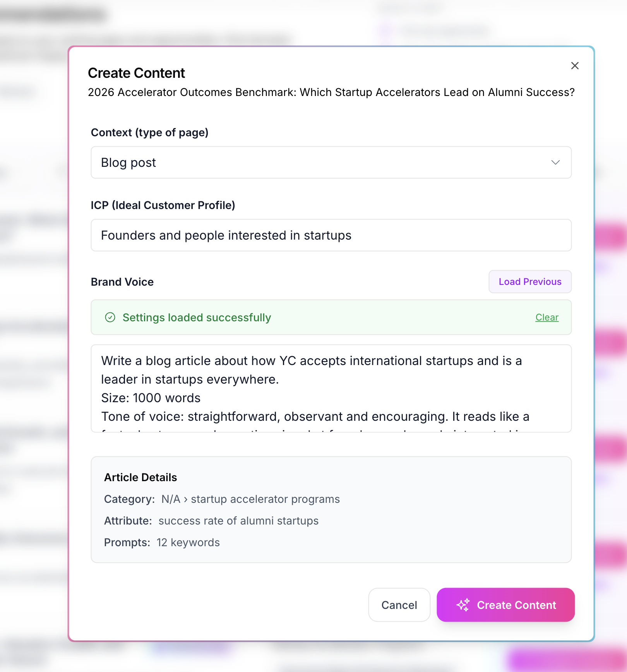Click the 2026 Accelerator Outcomes Benchmark title

pos(331,93)
